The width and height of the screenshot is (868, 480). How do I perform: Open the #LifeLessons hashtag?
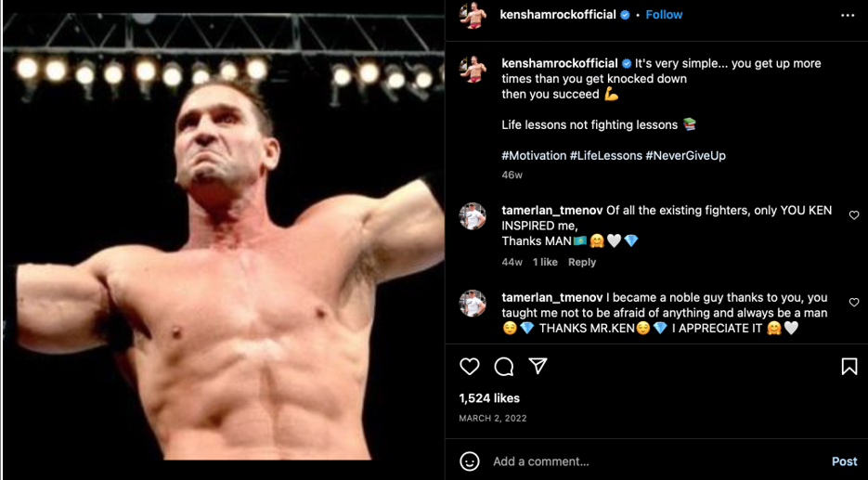pyautogui.click(x=605, y=156)
